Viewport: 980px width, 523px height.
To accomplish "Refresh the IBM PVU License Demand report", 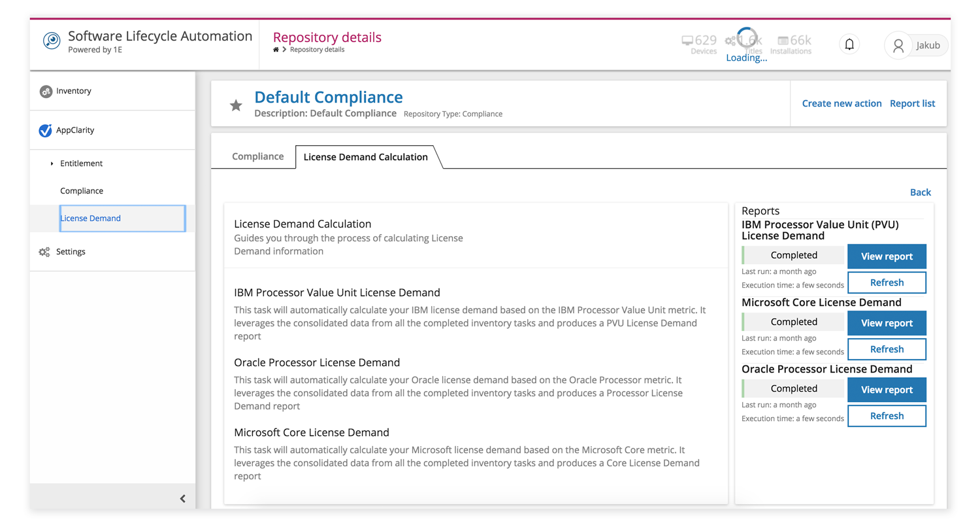I will click(x=887, y=282).
